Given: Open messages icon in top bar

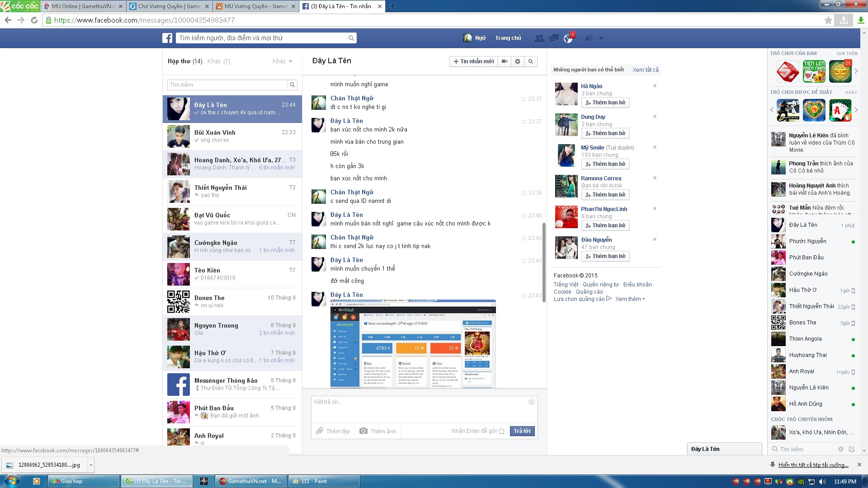Looking at the screenshot, I should [554, 38].
